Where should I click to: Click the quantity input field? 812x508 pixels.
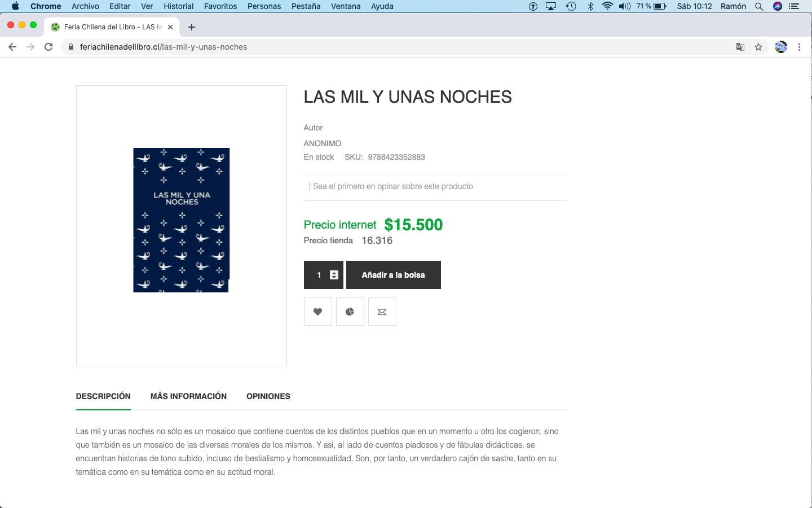point(319,275)
